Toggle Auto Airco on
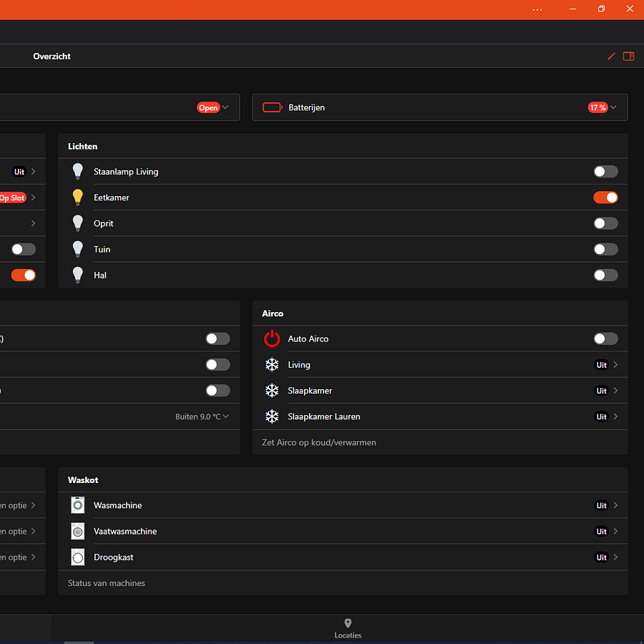The image size is (644, 644). click(x=605, y=338)
